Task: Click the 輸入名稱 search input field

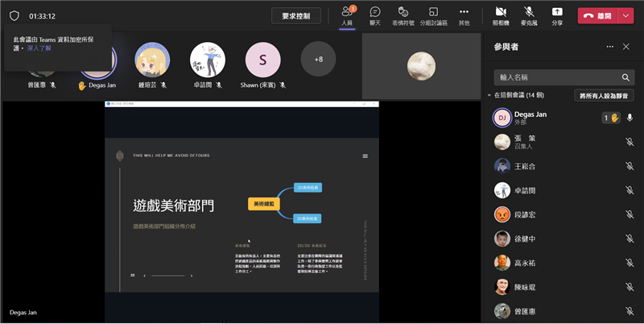Action: point(555,77)
